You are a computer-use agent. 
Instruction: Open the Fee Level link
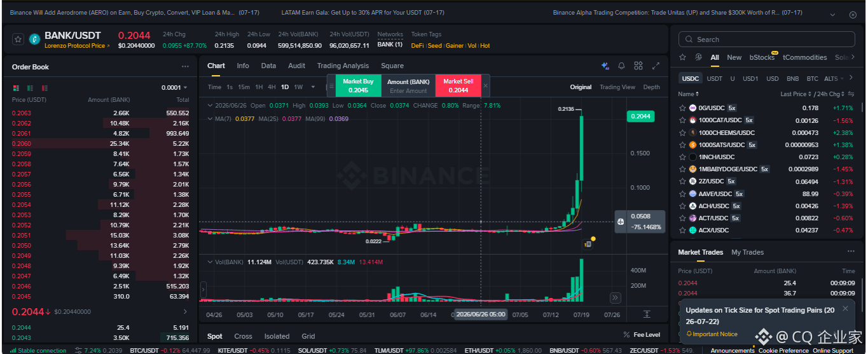click(x=642, y=335)
